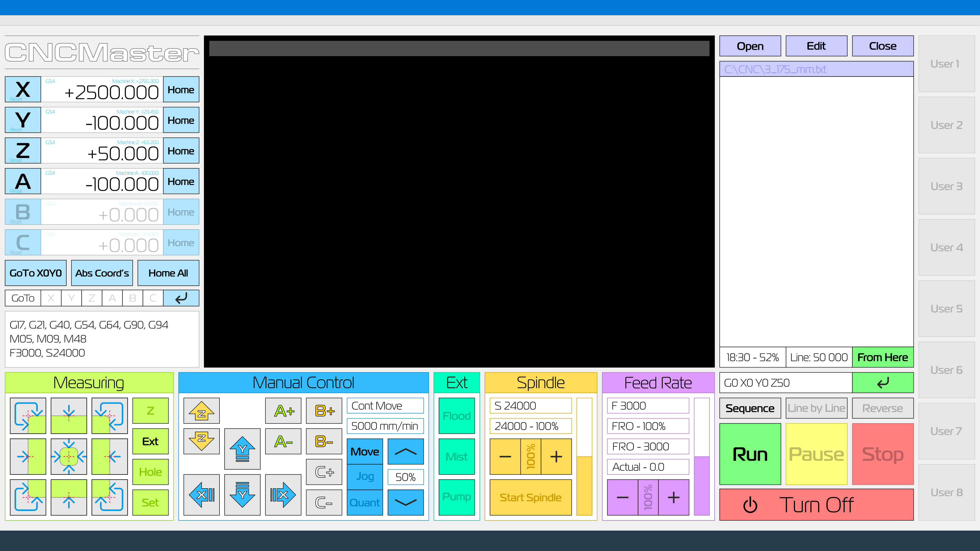Select Line by Line run mode
Image resolution: width=980 pixels, height=551 pixels.
point(816,408)
